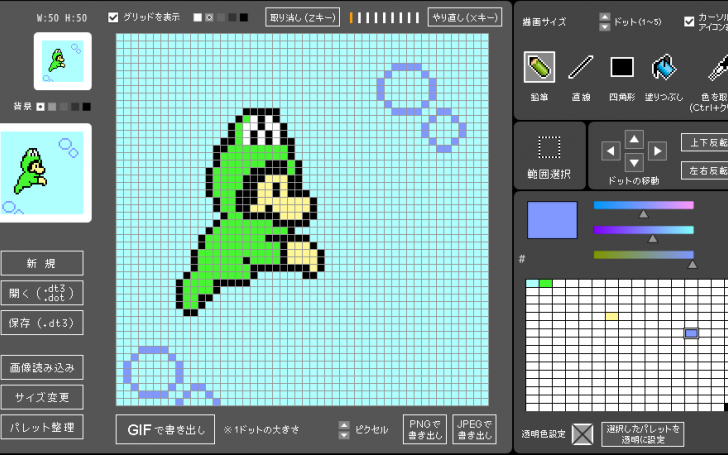Pick the pale yellow palette swatch

coord(612,317)
